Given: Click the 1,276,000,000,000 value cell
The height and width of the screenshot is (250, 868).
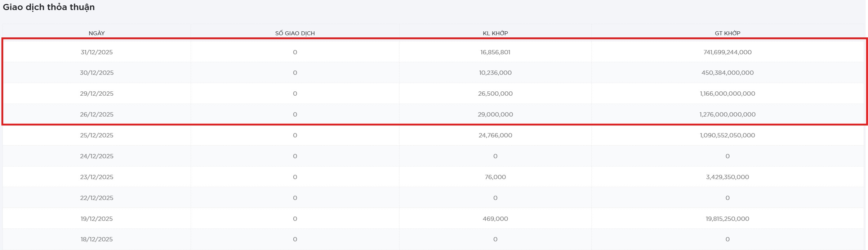Looking at the screenshot, I should click(727, 114).
